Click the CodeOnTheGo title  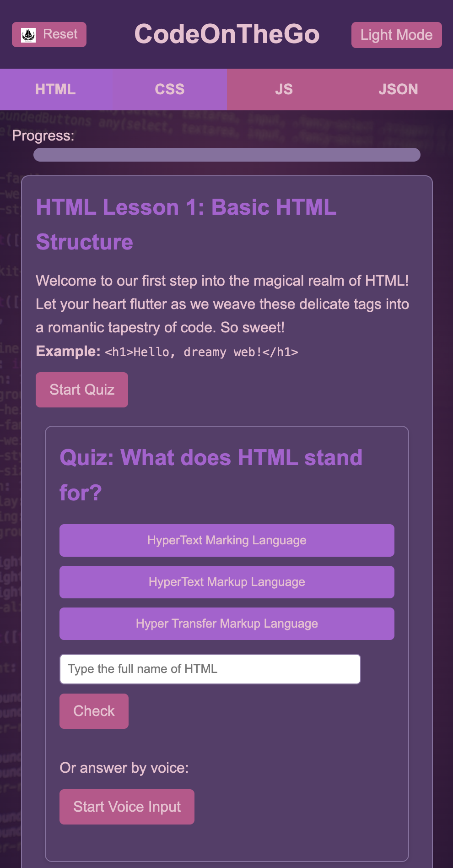226,34
